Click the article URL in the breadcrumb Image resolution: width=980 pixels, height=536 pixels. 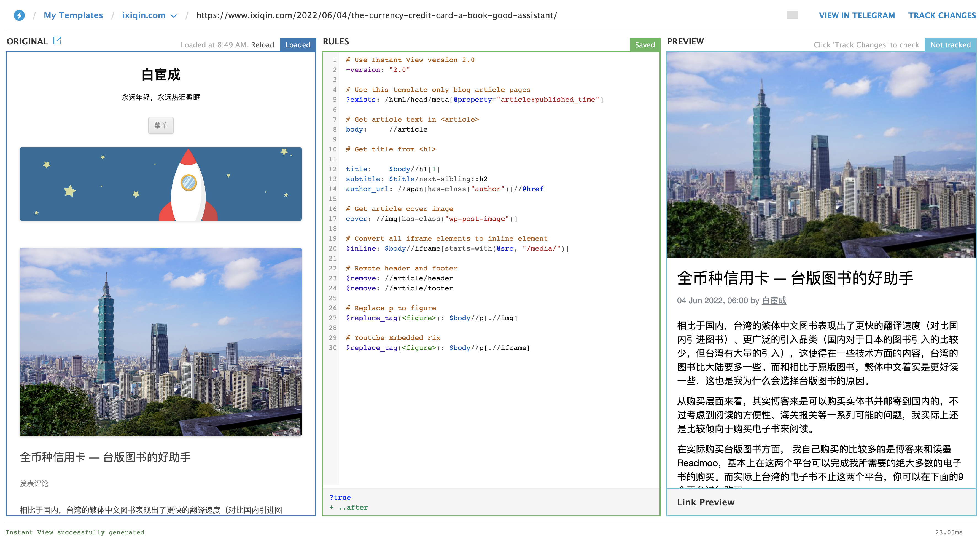376,15
